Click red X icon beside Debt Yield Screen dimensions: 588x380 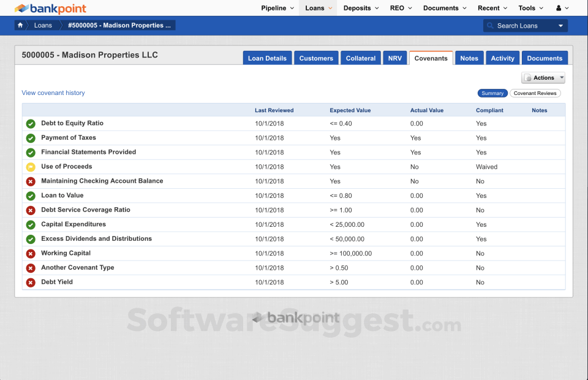31,283
